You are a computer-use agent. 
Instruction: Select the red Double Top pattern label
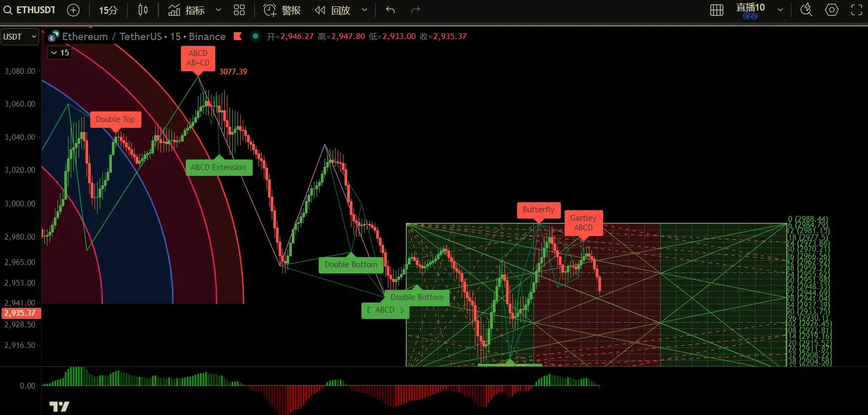pyautogui.click(x=115, y=119)
